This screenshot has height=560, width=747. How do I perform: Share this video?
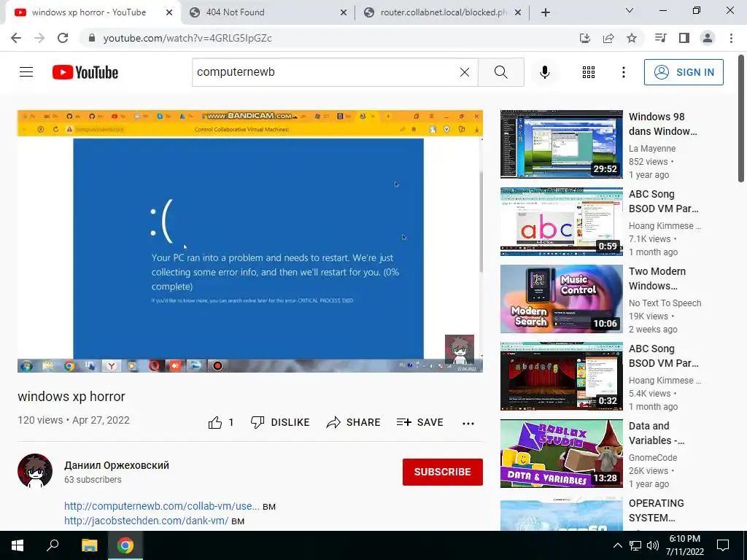pyautogui.click(x=353, y=422)
